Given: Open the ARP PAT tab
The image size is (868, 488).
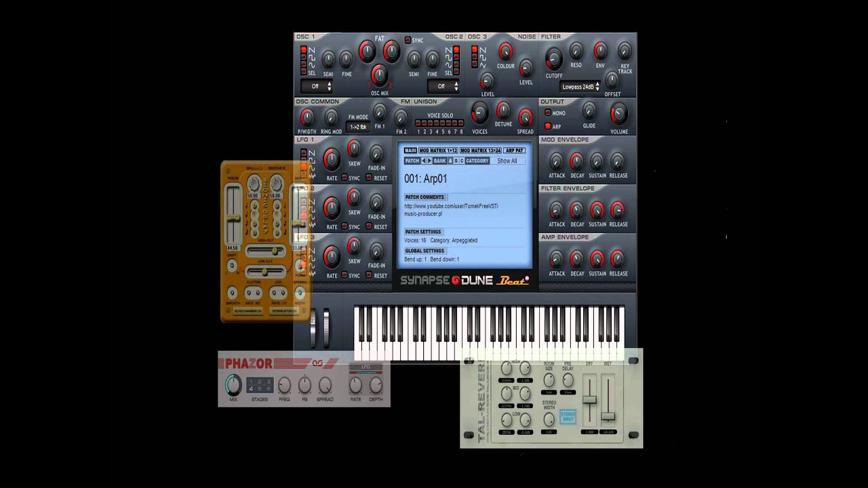Looking at the screenshot, I should (x=515, y=150).
